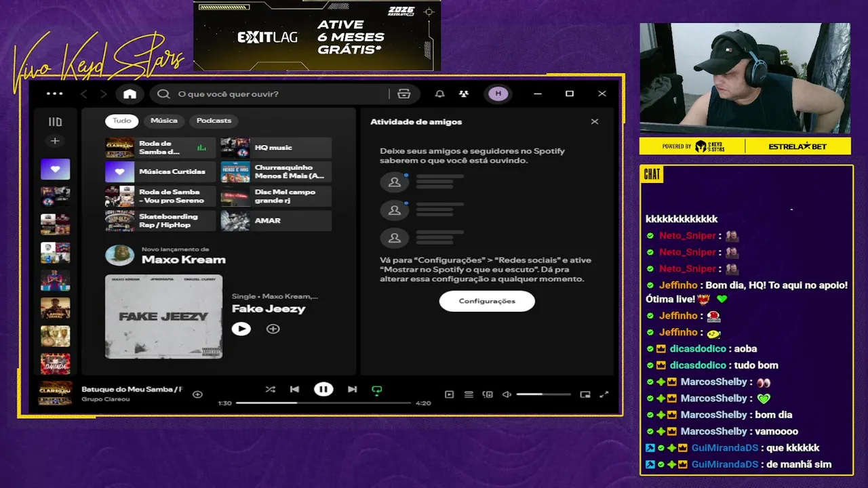Open Músicas Curtidas card

click(160, 172)
